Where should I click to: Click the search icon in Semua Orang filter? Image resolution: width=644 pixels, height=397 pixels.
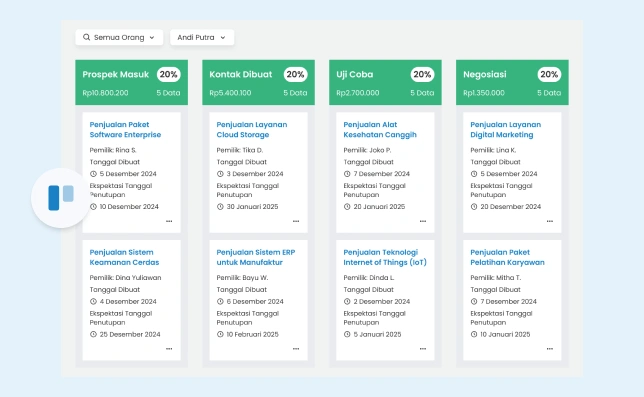coord(86,37)
